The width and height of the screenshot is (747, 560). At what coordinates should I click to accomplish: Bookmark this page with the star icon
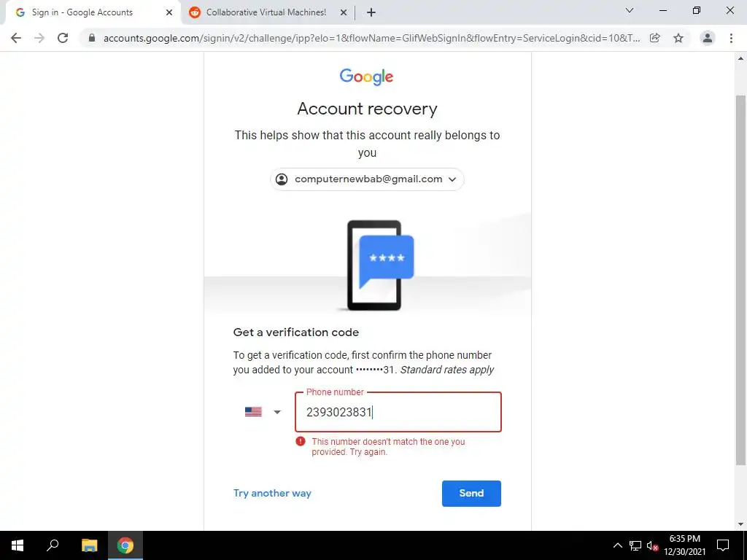click(678, 38)
